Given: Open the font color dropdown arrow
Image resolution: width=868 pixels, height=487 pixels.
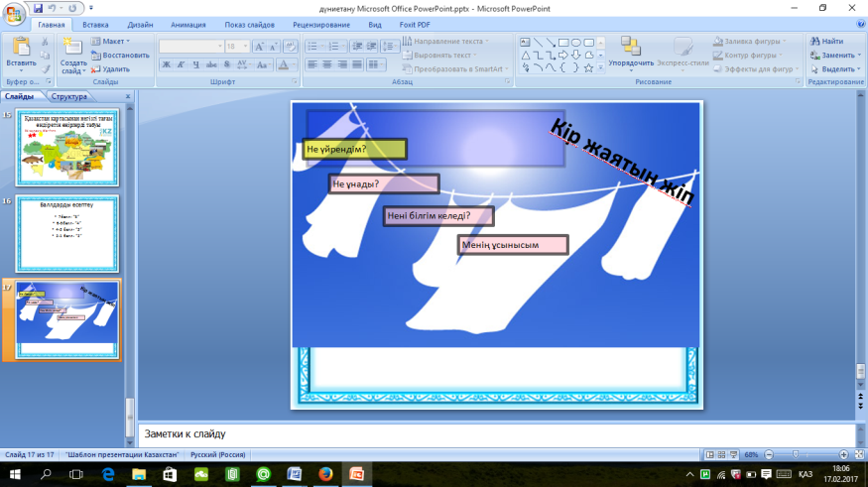Looking at the screenshot, I should [294, 64].
